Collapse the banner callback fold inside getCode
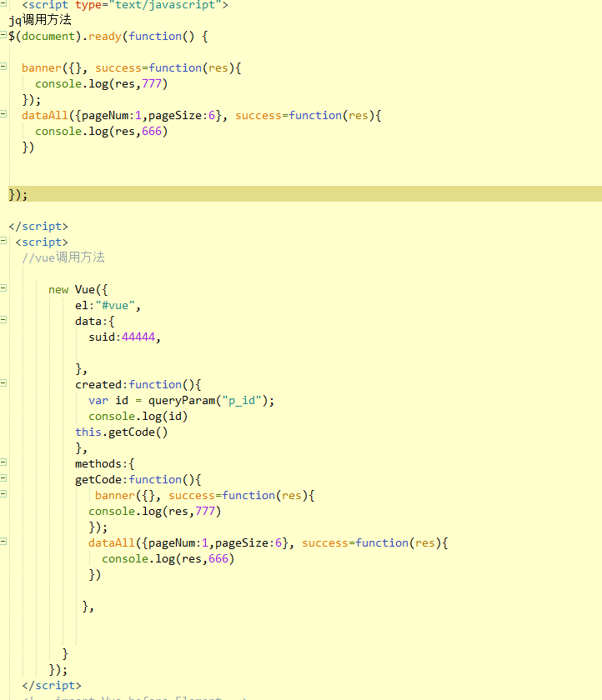 point(3,493)
